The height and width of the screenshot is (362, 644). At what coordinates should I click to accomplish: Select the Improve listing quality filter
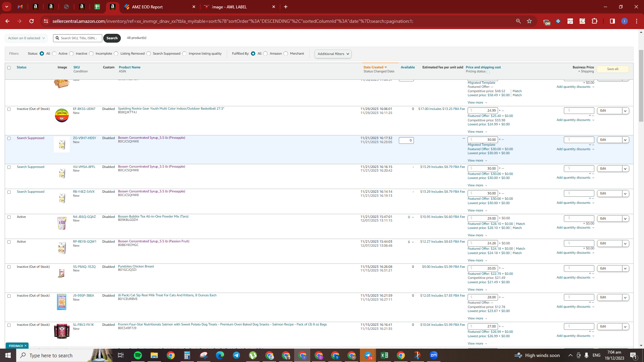[184, 54]
